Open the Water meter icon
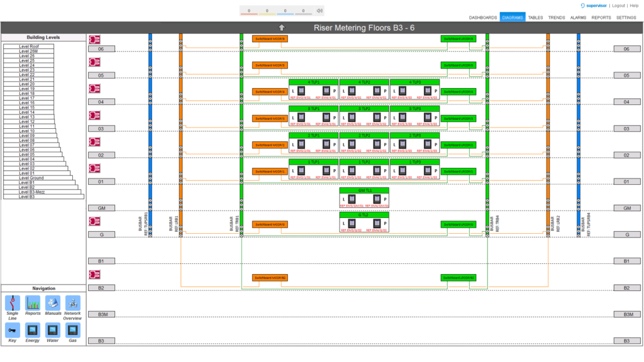 tap(53, 329)
